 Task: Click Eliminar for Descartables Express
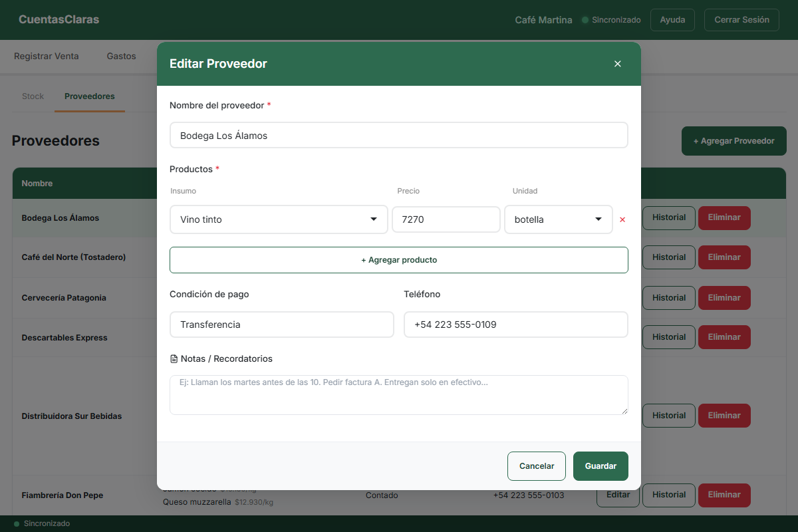tap(724, 337)
